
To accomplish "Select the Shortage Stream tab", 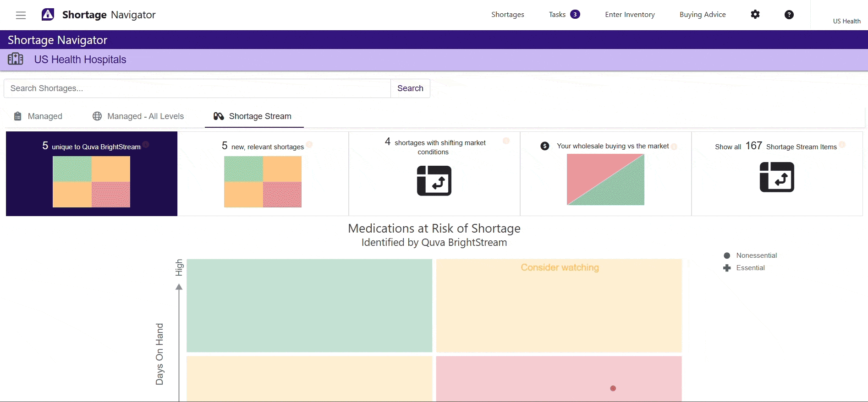I will click(x=253, y=116).
